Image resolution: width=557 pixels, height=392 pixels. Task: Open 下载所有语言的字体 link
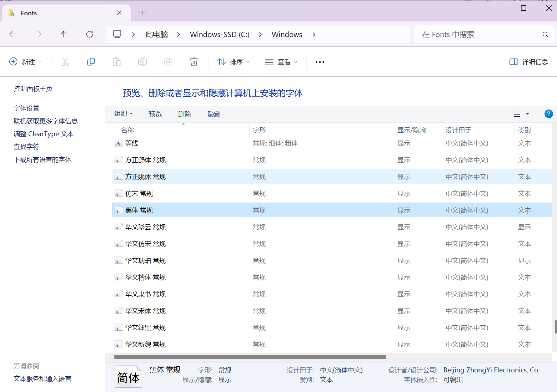pos(42,160)
